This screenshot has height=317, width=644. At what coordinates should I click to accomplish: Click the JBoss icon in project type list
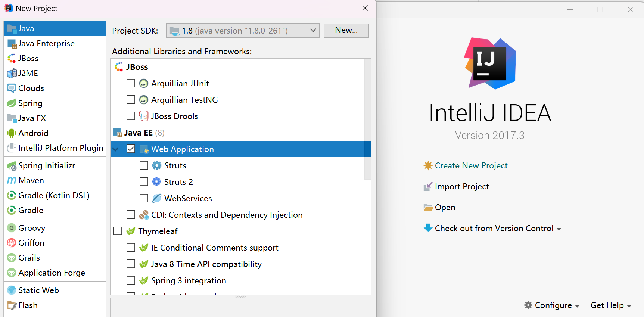(x=12, y=59)
